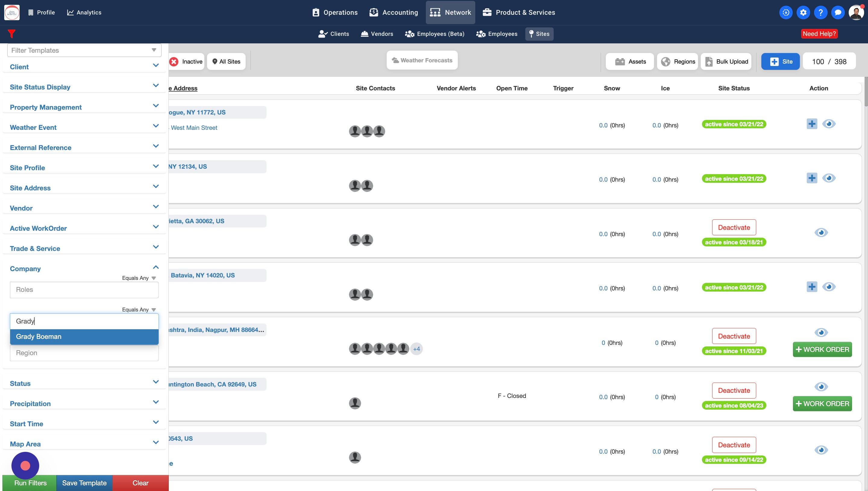This screenshot has width=868, height=491.
Task: Switch to the Vendors tab
Action: [x=377, y=34]
